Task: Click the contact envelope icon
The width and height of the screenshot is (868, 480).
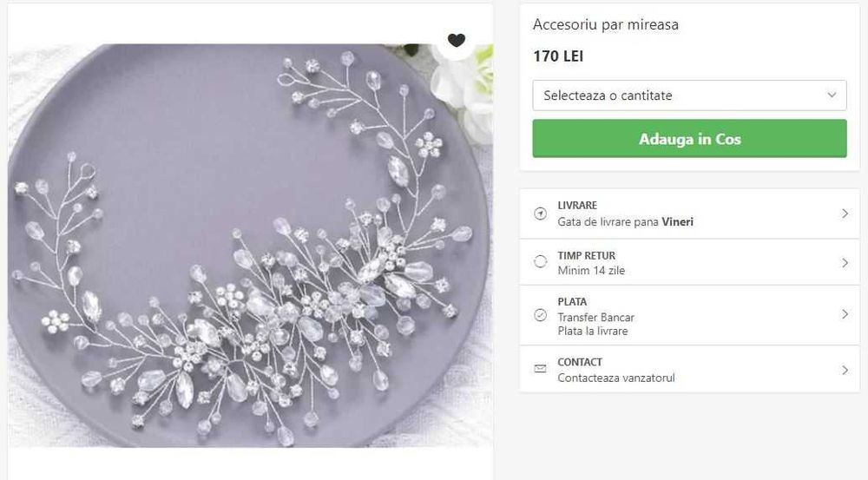Action: (541, 369)
